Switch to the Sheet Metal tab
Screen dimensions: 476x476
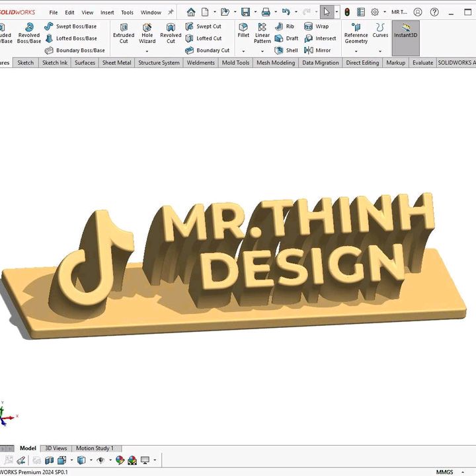pyautogui.click(x=116, y=63)
